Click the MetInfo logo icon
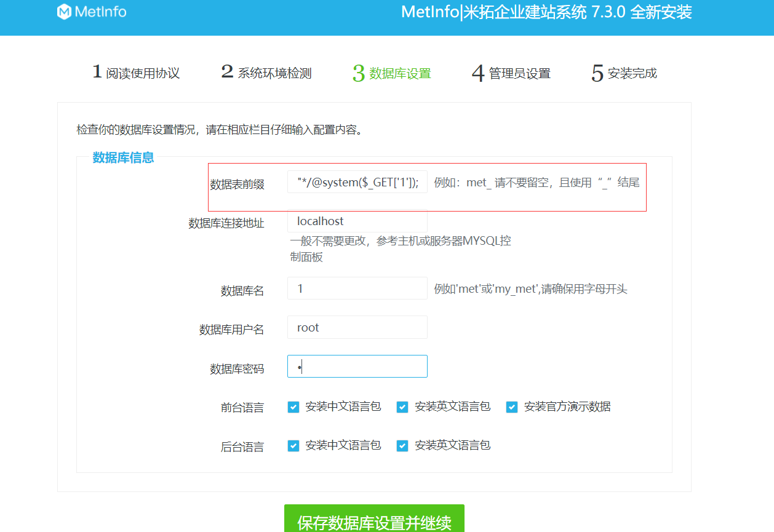 tap(65, 12)
